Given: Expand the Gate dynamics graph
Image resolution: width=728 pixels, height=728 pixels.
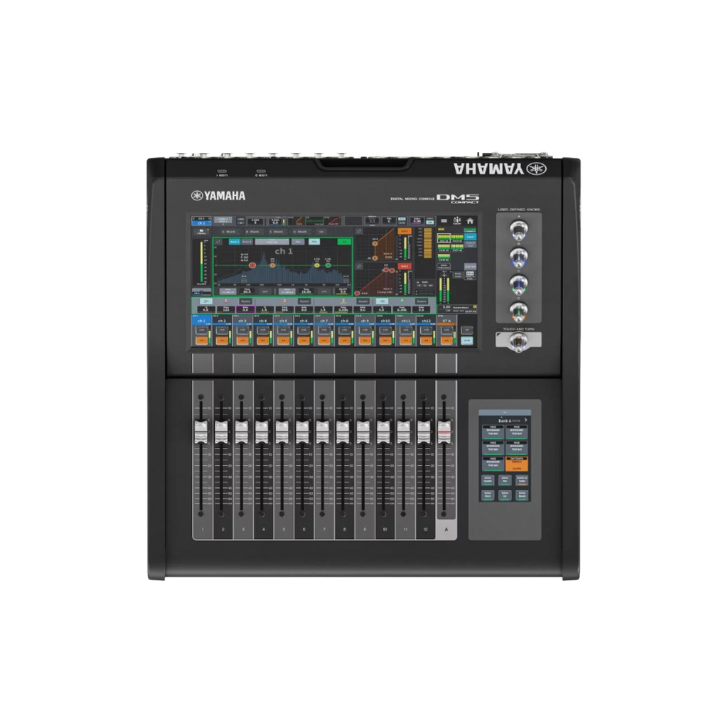Looking at the screenshot, I should pos(359,231).
